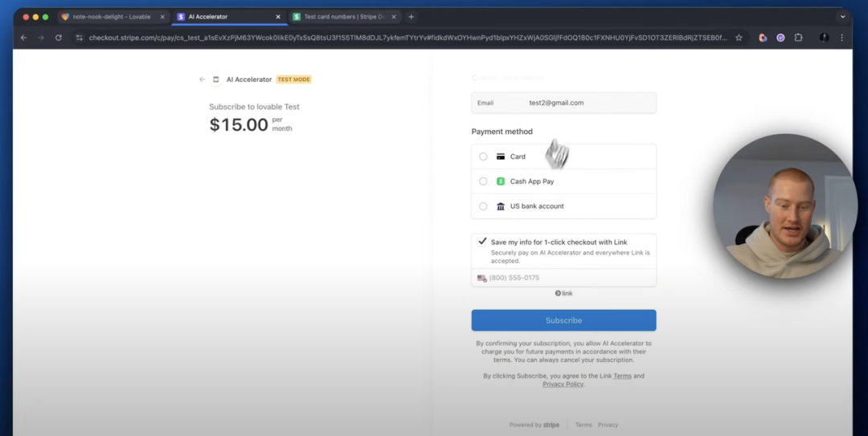Click the purple circular extension icon

pos(780,38)
